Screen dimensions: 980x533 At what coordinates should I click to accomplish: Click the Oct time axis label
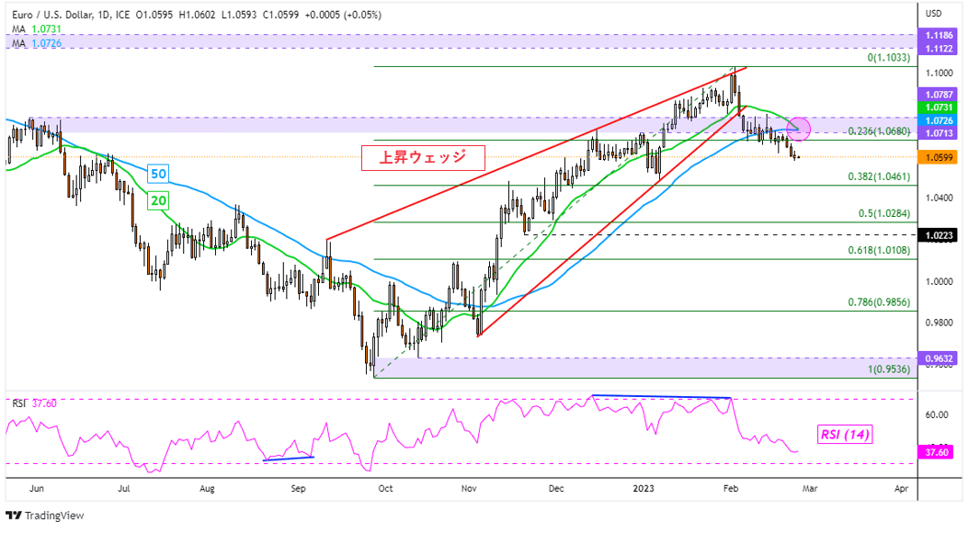385,489
